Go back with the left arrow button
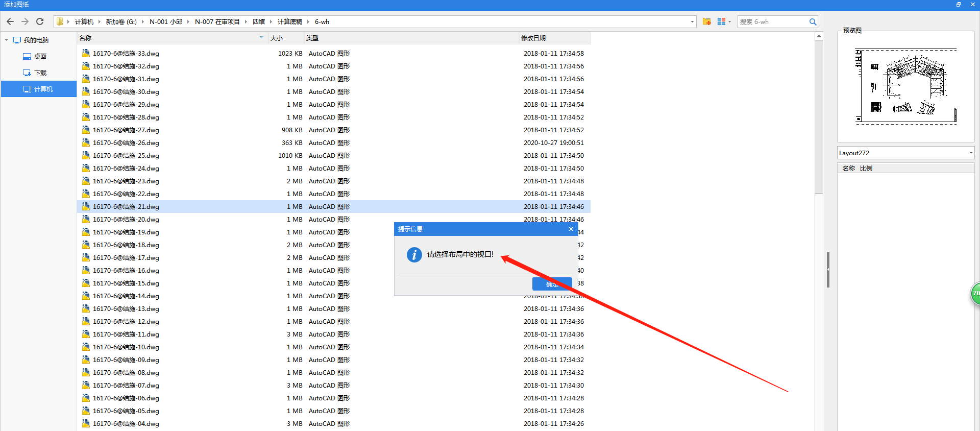 [x=10, y=21]
